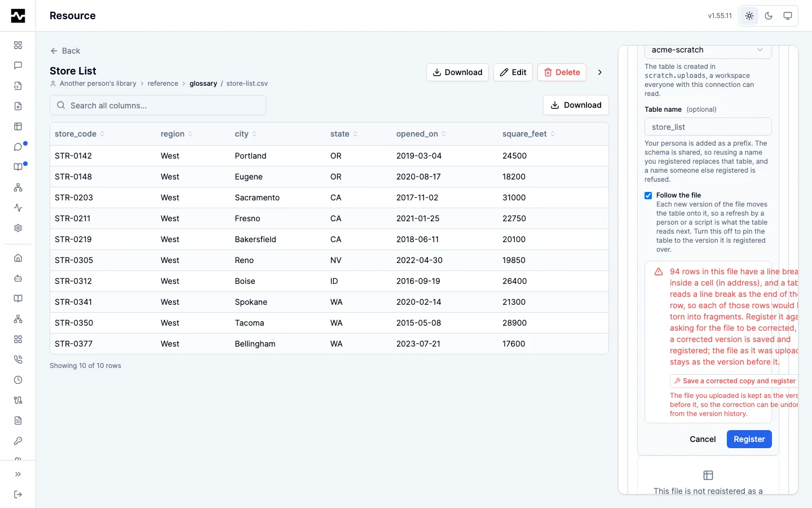Click the logout icon at sidebar bottom
Image resolution: width=812 pixels, height=508 pixels.
coord(18,494)
